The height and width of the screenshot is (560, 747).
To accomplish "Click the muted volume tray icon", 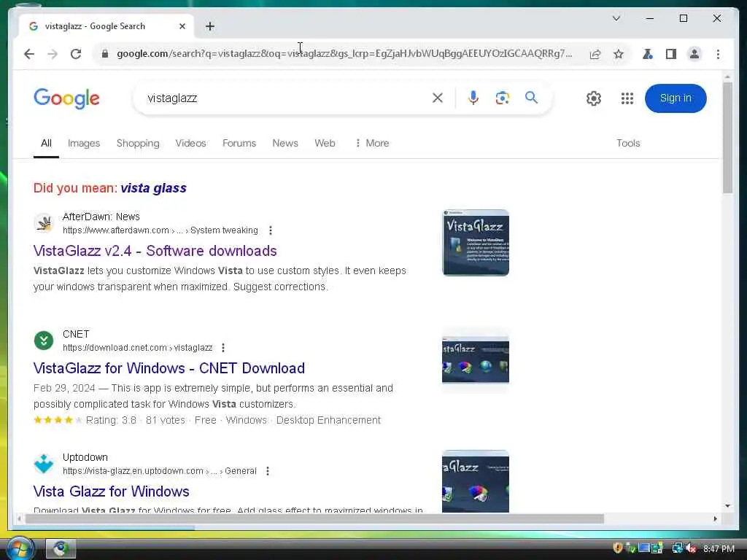I will tap(692, 548).
